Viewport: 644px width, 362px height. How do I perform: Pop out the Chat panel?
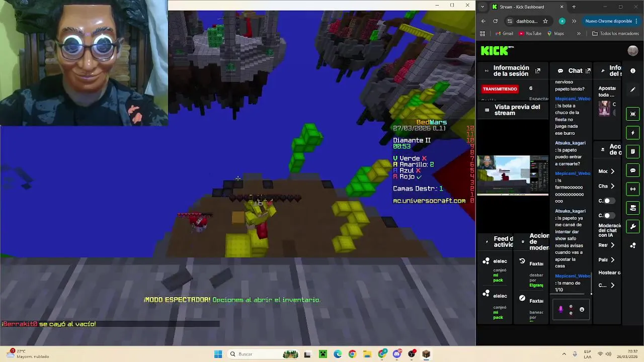coord(588,71)
